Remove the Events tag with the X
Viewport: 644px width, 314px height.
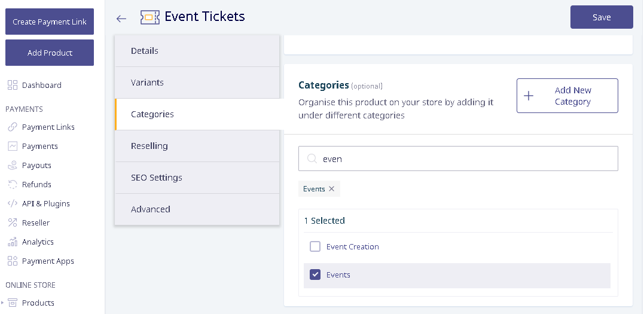[x=331, y=188]
